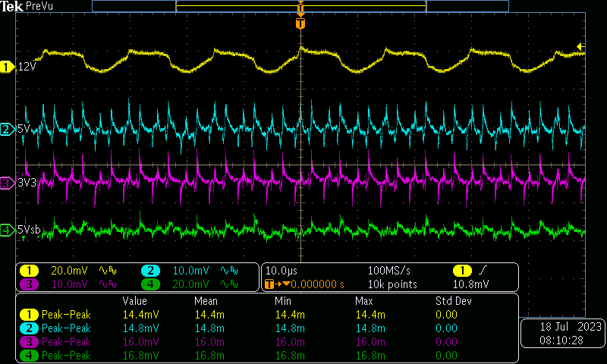The width and height of the screenshot is (607, 364).
Task: Click channel 4 Mean value 16.8m
Action: click(209, 356)
